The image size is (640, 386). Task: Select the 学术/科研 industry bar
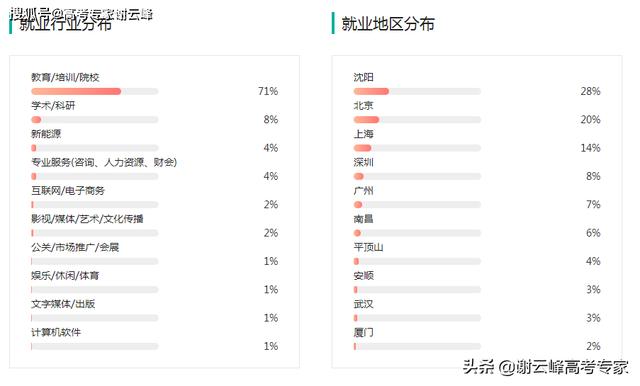point(95,120)
